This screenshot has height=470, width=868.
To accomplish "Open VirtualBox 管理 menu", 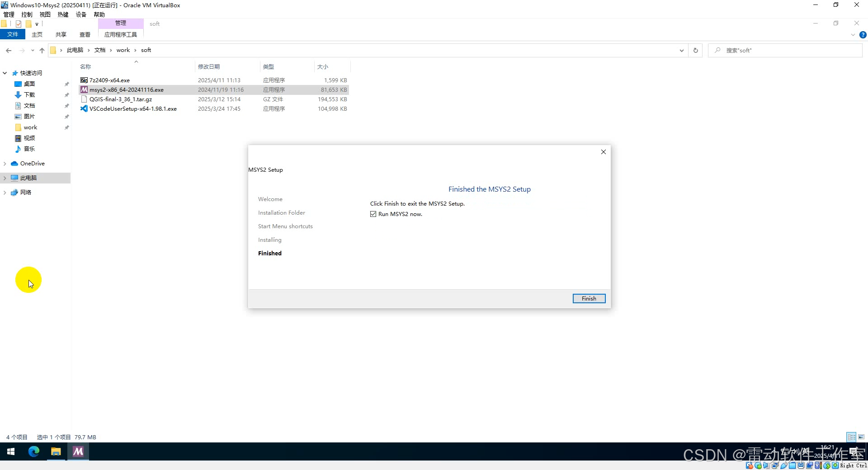I will click(x=9, y=14).
